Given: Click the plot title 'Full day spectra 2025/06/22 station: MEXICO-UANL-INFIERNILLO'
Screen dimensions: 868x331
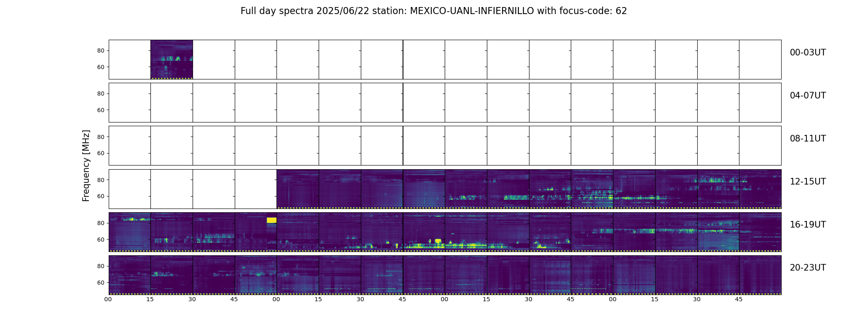Looking at the screenshot, I should pos(387,11).
